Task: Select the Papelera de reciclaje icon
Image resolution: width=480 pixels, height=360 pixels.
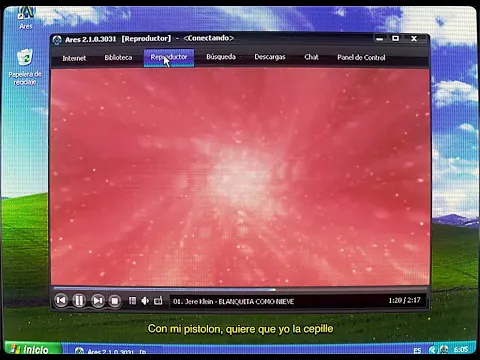Action: [25, 67]
